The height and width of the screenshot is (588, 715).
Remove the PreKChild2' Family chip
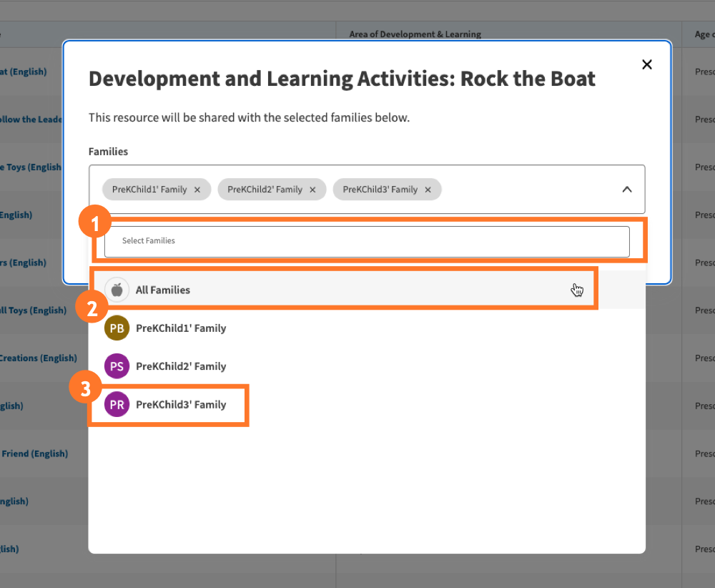312,190
